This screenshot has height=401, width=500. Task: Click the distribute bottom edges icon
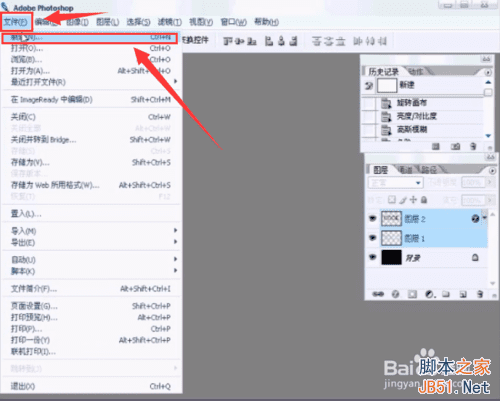340,41
